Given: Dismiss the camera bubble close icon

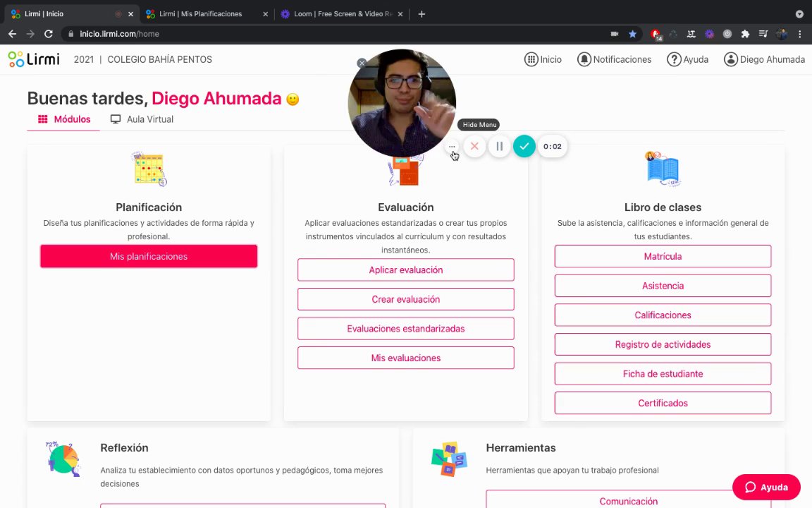Looking at the screenshot, I should pos(362,63).
